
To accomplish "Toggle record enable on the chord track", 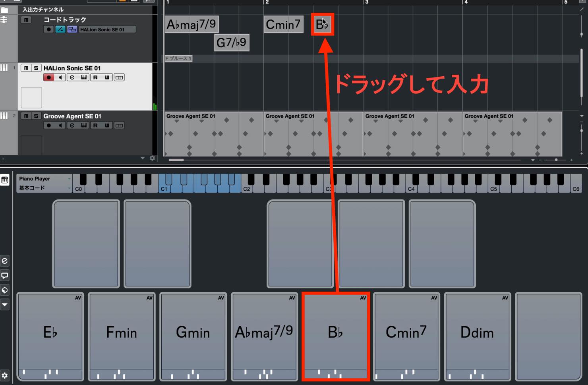I will click(x=48, y=29).
